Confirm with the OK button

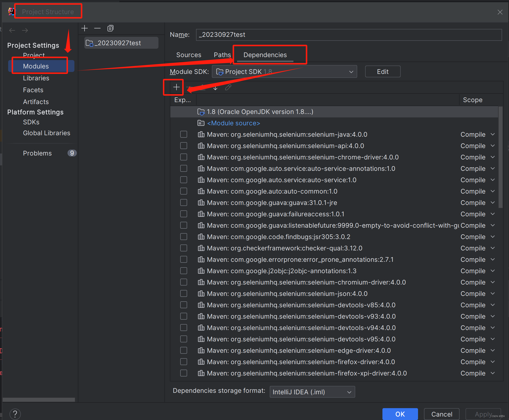(x=400, y=414)
